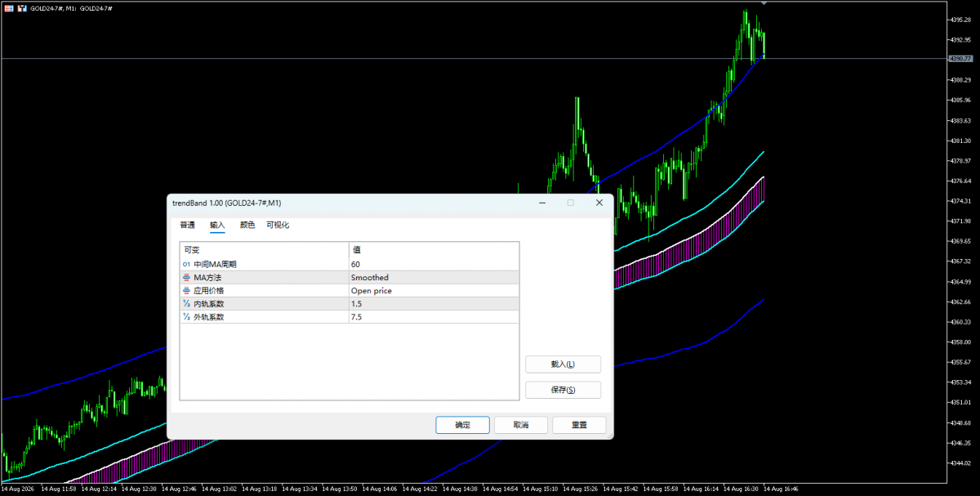Close the trendBand dialog
The image size is (980, 496).
599,203
